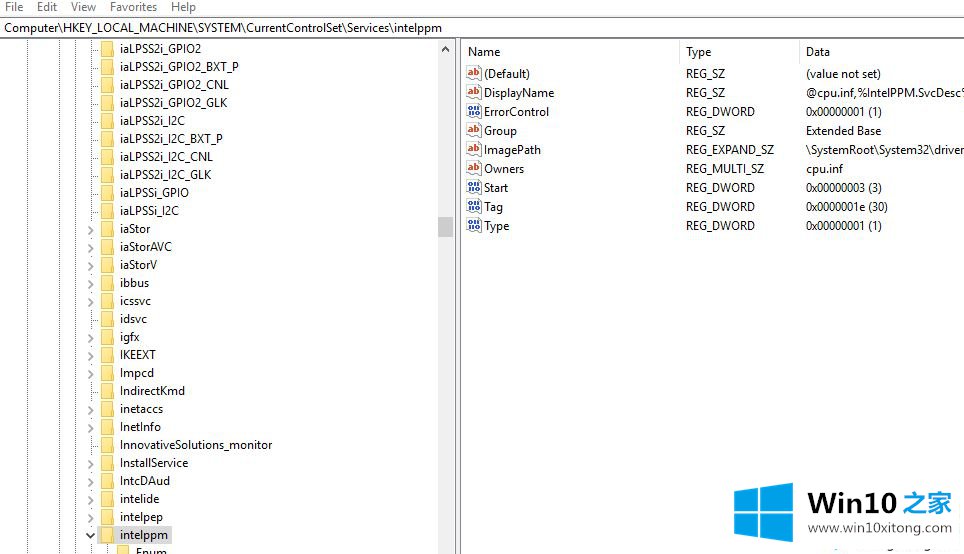Click the 'cpu.inf' data cell

[824, 168]
